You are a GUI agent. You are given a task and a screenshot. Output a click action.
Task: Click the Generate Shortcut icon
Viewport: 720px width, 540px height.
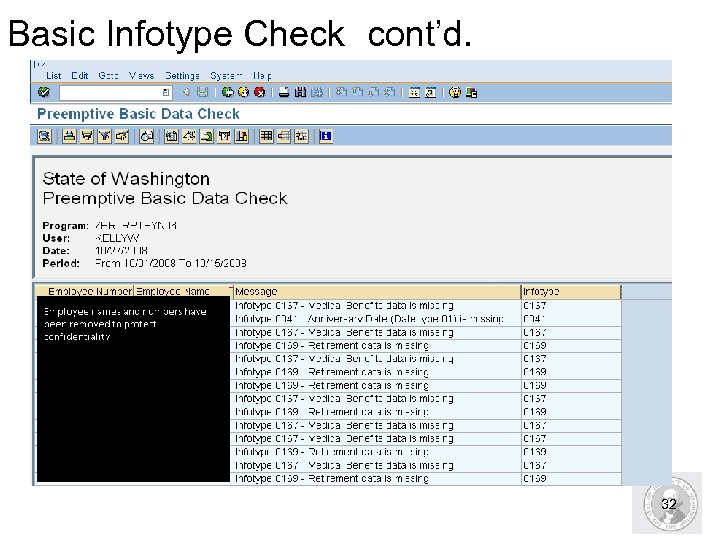pyautogui.click(x=430, y=92)
